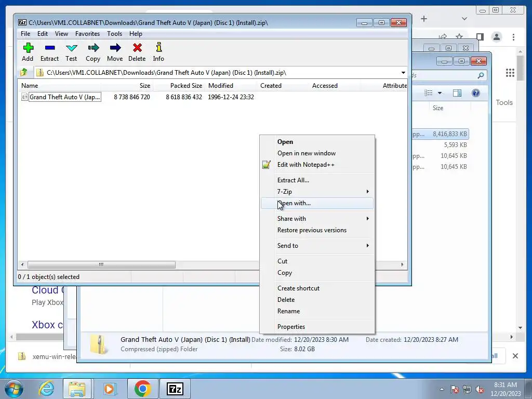Toggle the Chrome side panel icon
532x399 pixels.
(480, 37)
